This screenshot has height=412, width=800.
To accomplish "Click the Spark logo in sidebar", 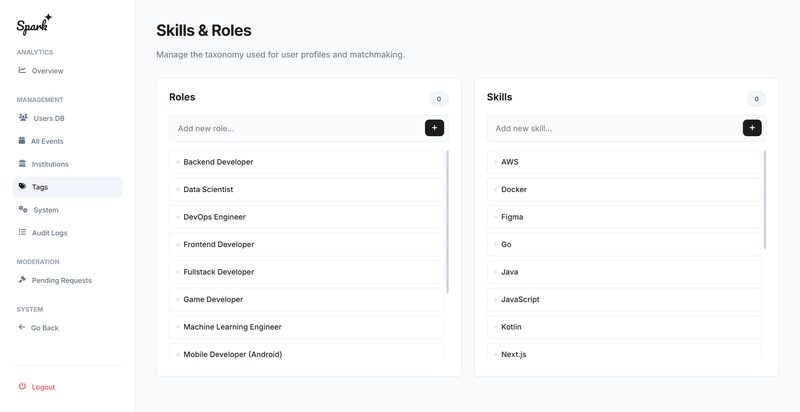I will coord(34,24).
